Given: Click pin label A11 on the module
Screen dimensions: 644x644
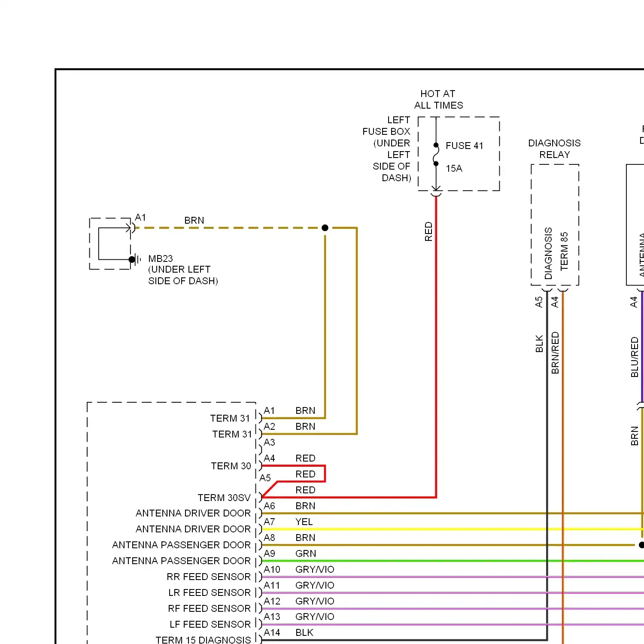Looking at the screenshot, I should 272,586.
